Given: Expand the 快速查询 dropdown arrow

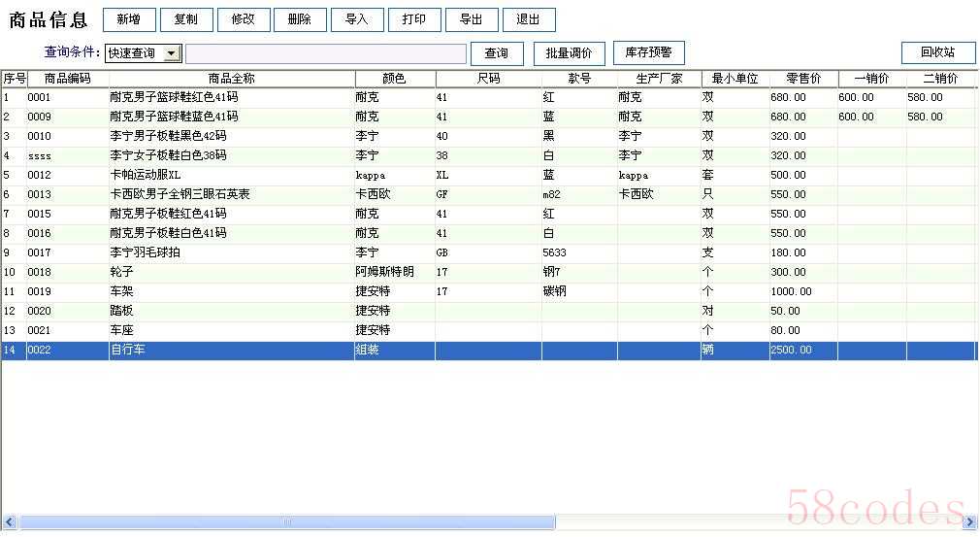Looking at the screenshot, I should (172, 53).
